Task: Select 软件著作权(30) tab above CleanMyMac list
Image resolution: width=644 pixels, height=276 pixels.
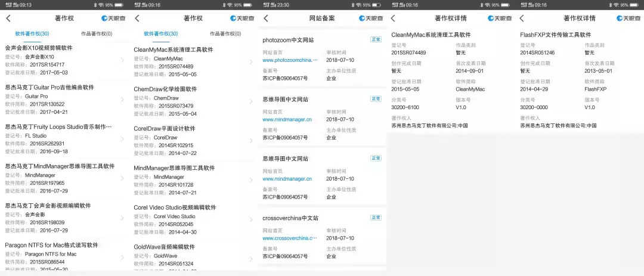Action: [x=161, y=33]
